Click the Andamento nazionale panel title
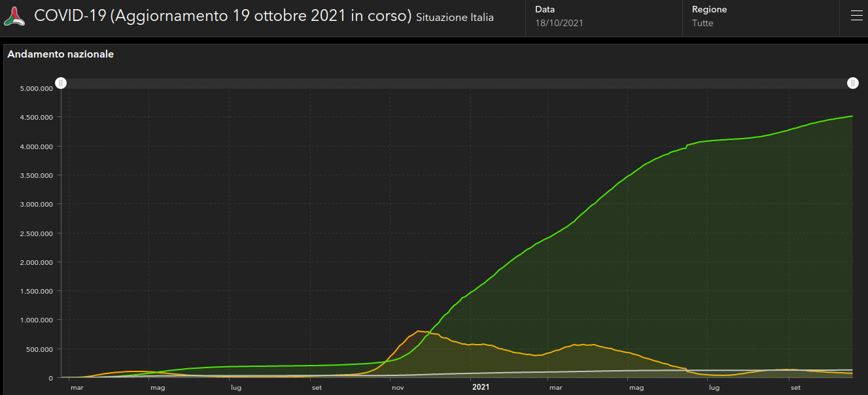 click(61, 54)
